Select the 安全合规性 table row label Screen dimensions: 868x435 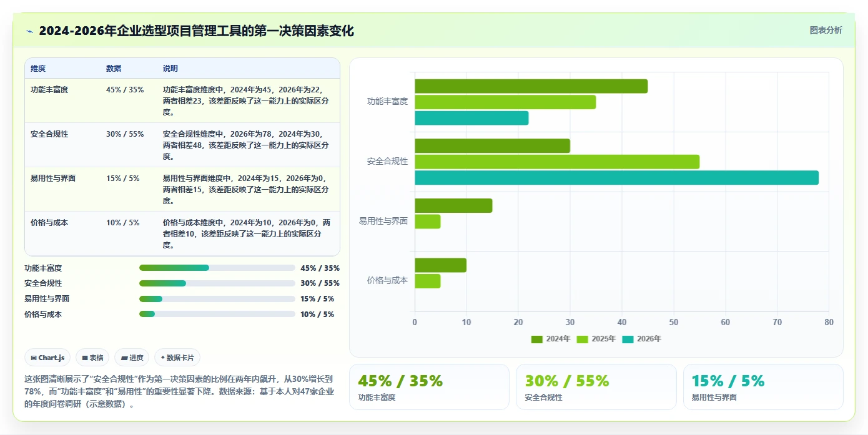pos(49,134)
